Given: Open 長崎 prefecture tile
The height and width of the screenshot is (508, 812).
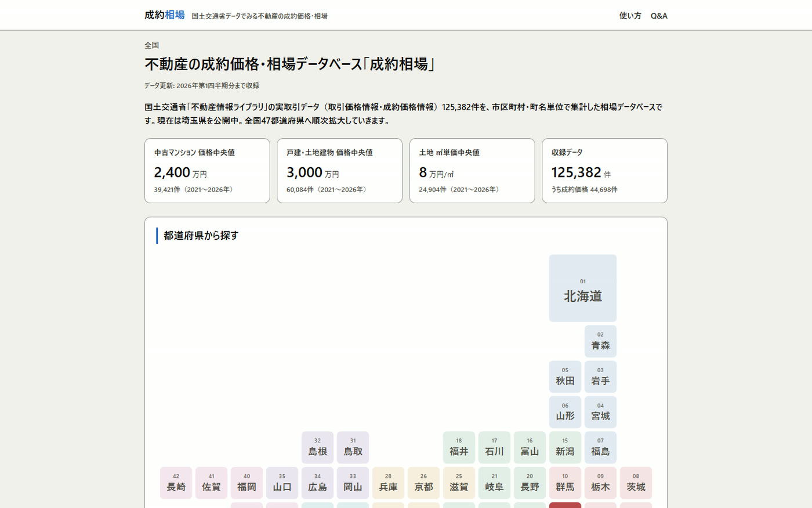Looking at the screenshot, I should click(x=176, y=483).
